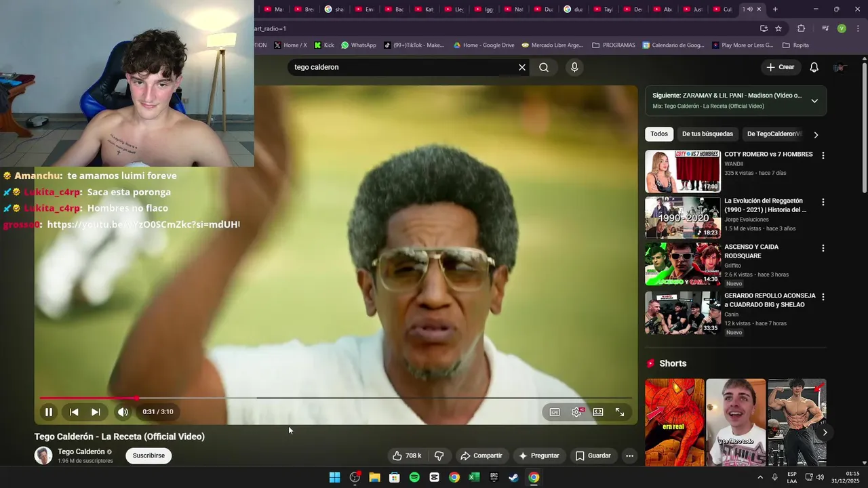Open options for COTY ROMERO video
The image size is (868, 488).
pos(823,155)
